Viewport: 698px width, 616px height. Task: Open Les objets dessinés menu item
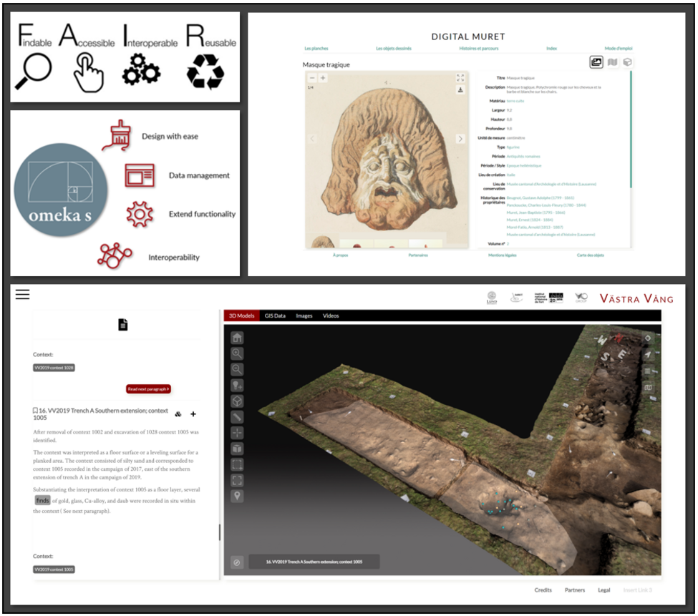(x=394, y=49)
